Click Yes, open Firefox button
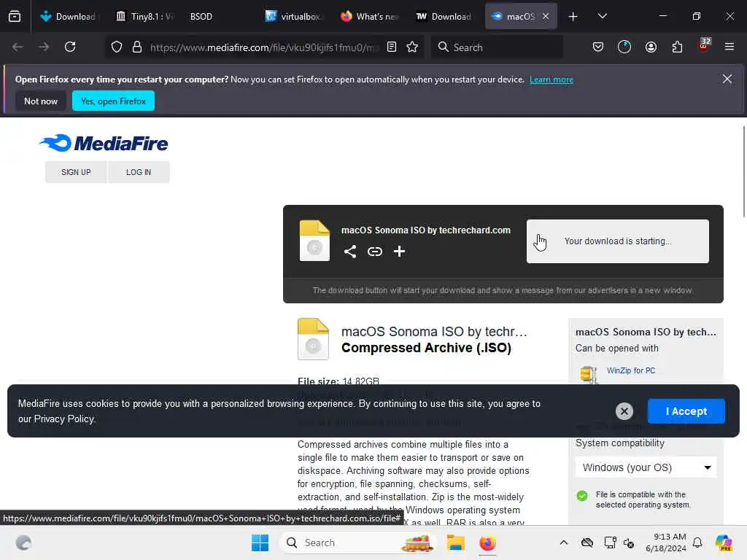747x560 pixels. tap(113, 101)
